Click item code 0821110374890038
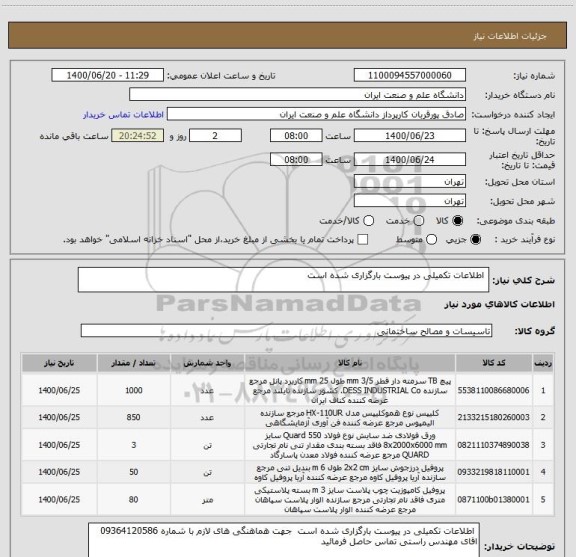 click(x=493, y=445)
